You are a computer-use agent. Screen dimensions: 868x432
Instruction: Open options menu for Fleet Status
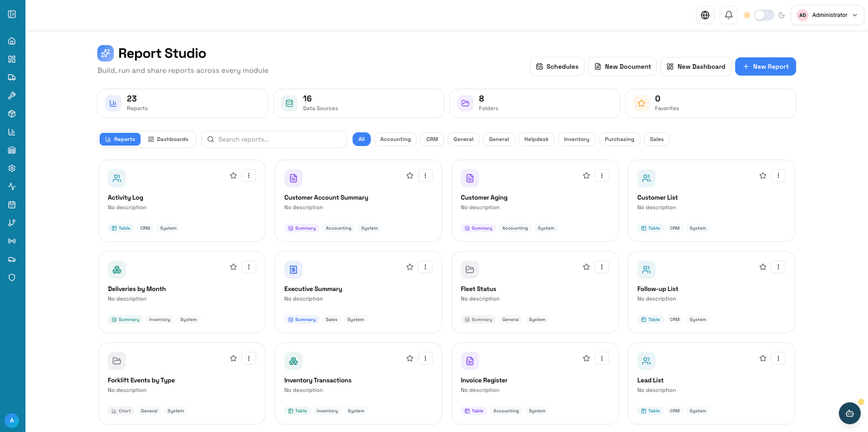[602, 267]
